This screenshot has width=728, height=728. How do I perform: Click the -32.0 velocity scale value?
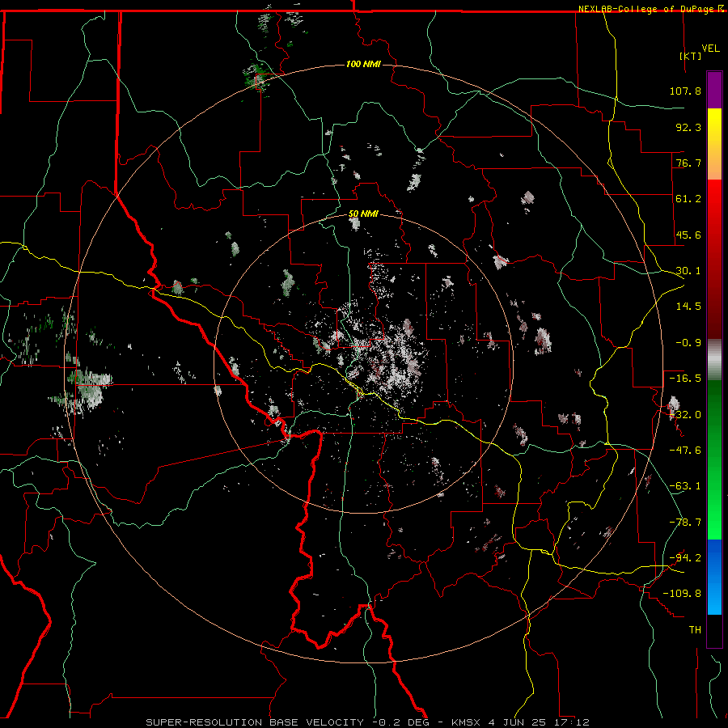pyautogui.click(x=685, y=415)
